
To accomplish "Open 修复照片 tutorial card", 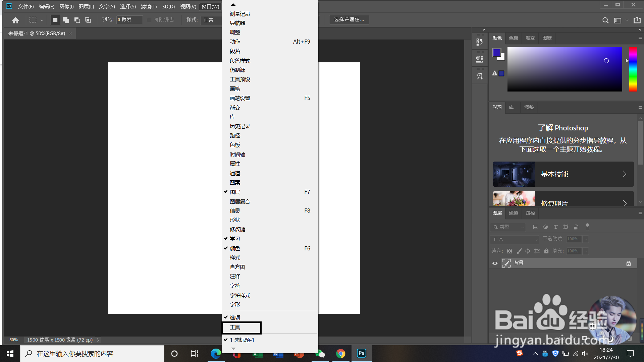I will click(563, 199).
